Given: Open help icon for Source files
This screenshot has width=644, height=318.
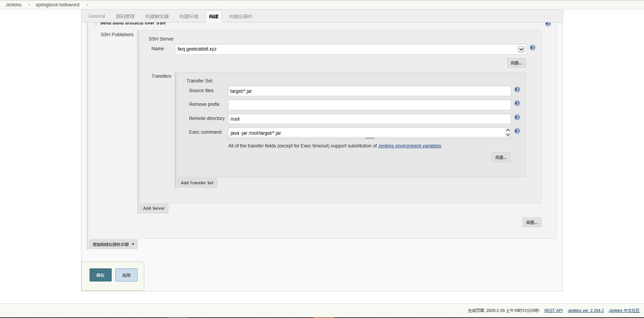Looking at the screenshot, I should [517, 90].
